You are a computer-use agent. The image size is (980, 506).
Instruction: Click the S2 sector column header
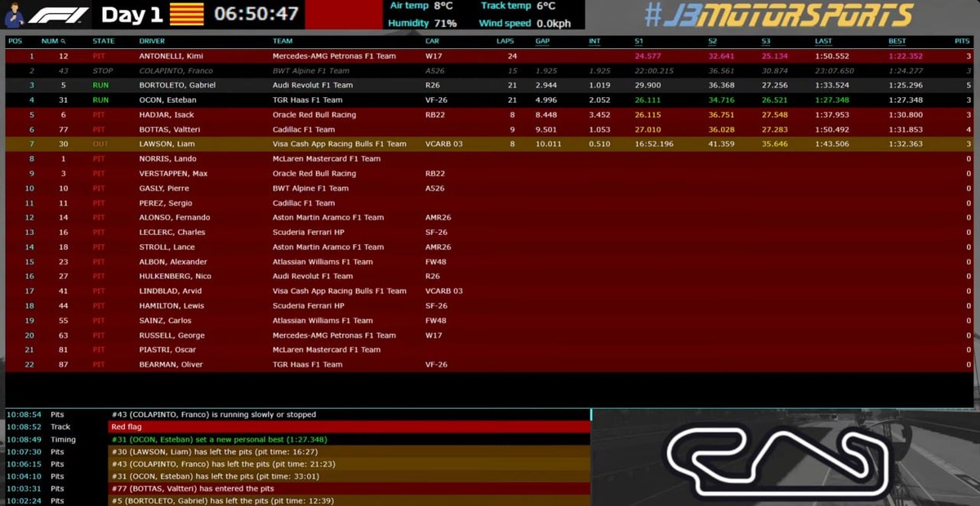tap(713, 41)
